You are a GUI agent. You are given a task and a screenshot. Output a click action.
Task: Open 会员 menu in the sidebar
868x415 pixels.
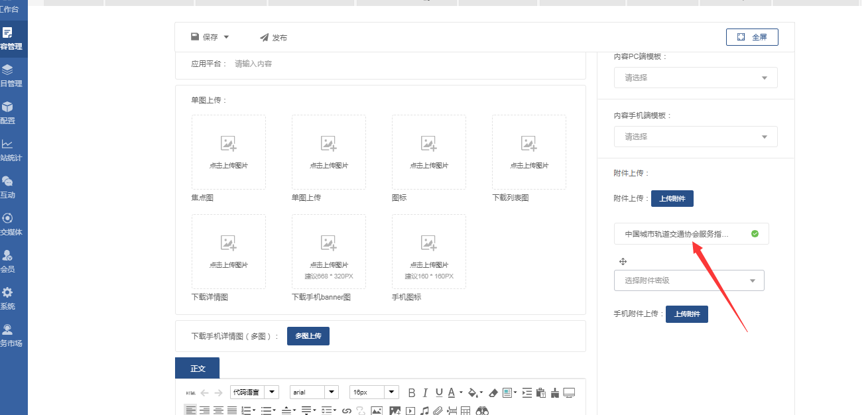8,261
